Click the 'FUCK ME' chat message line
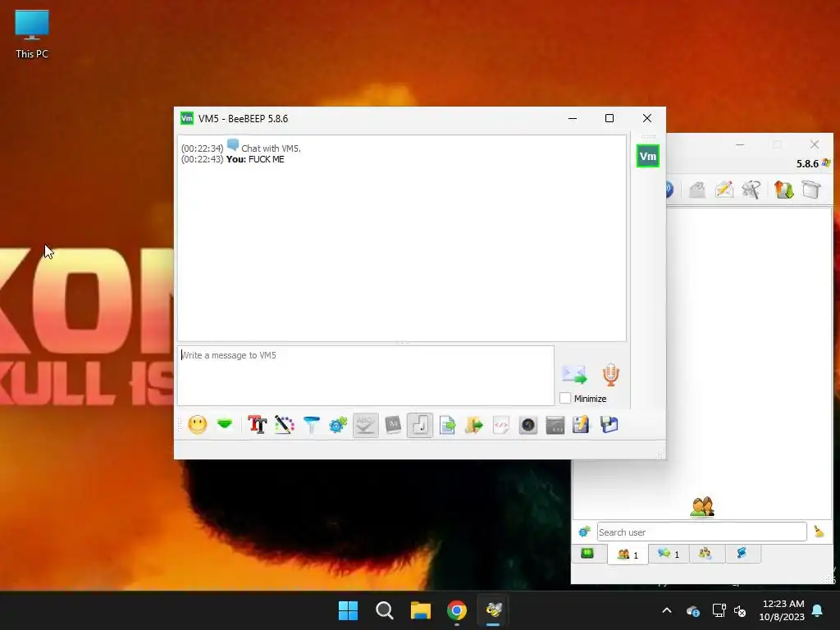The width and height of the screenshot is (840, 630). click(233, 159)
